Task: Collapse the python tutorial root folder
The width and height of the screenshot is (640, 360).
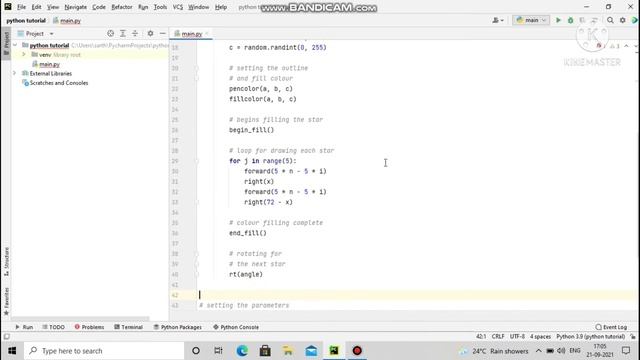Action: pyautogui.click(x=15, y=45)
